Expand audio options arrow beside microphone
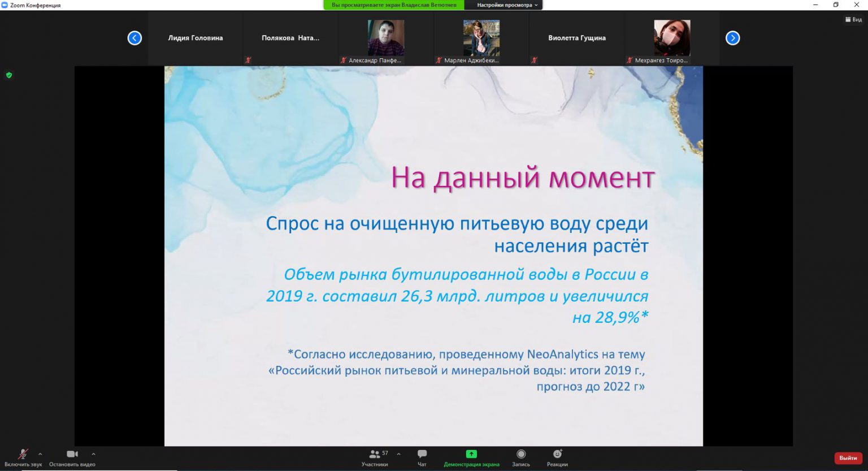Screen dimensions: 868x471 [x=40, y=454]
